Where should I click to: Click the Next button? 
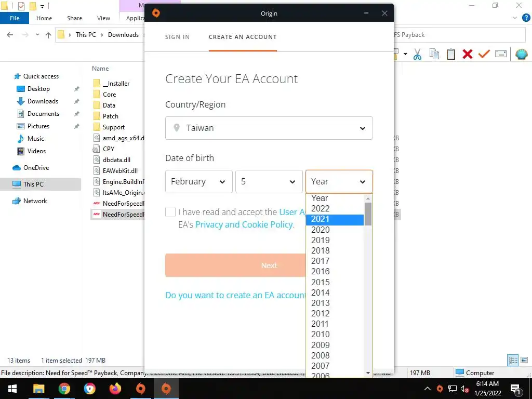tap(235, 265)
